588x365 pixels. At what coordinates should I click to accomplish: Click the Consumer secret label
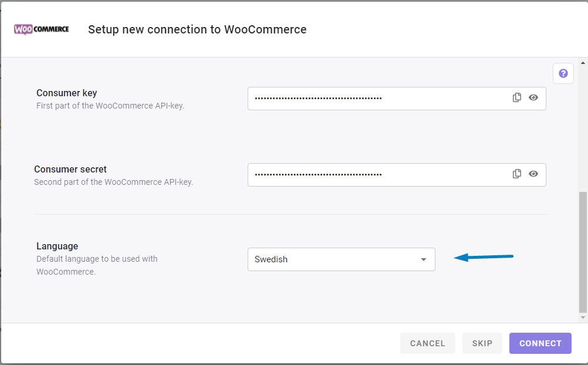(x=70, y=169)
